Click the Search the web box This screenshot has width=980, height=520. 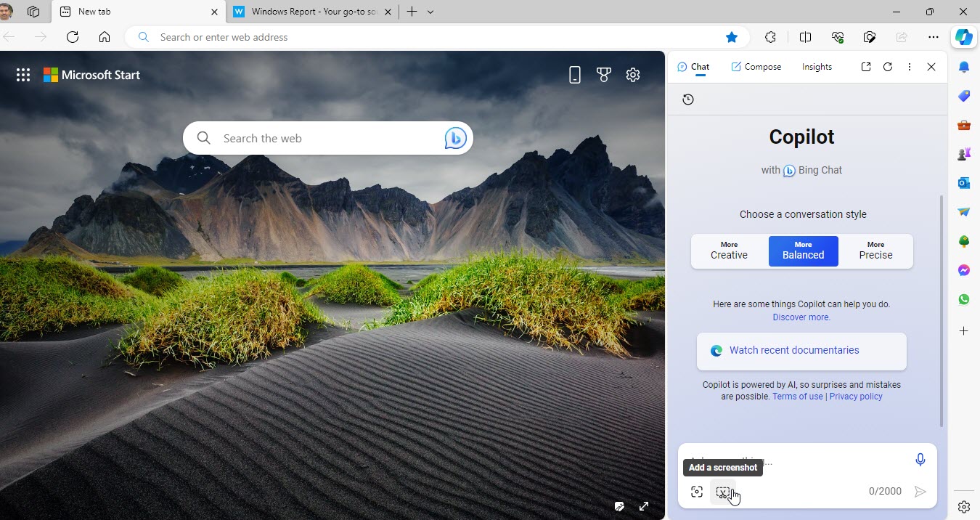click(328, 138)
